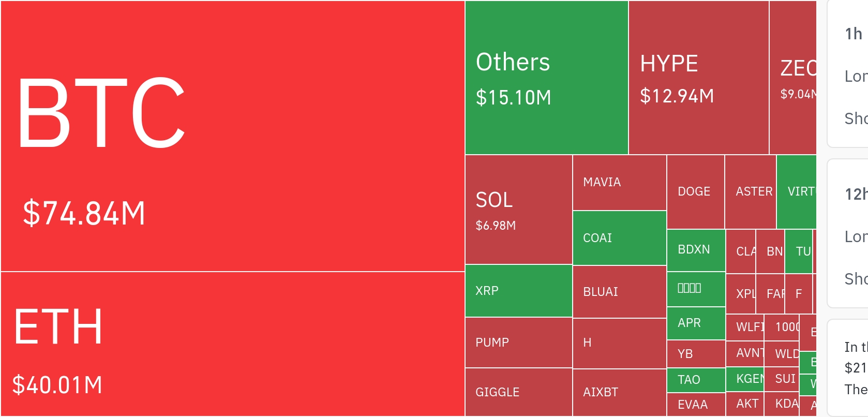Click the DOGE heatmap block
Screen dimensions: 868x417
tap(695, 192)
